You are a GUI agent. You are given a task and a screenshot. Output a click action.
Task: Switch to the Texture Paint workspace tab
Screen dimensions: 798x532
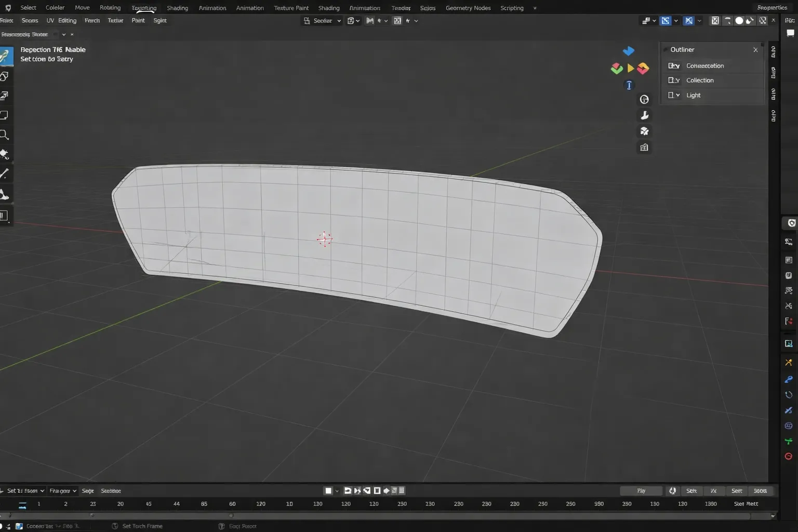pos(291,8)
